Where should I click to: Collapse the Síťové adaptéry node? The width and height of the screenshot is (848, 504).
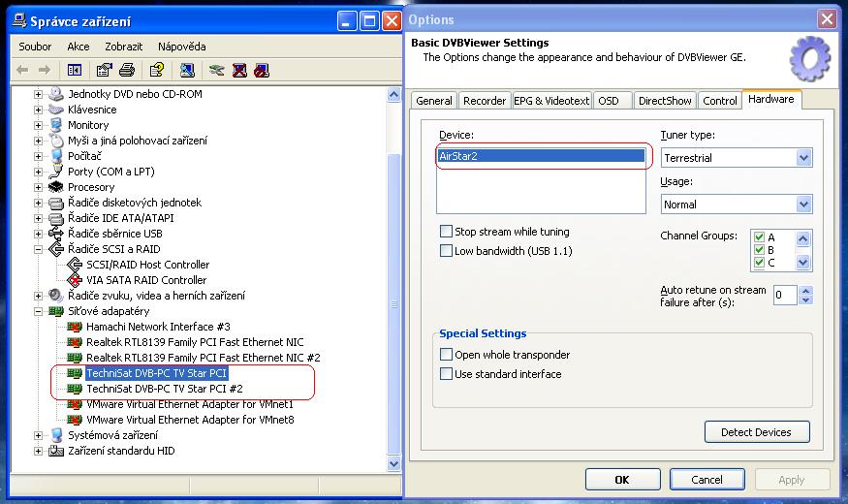38,311
